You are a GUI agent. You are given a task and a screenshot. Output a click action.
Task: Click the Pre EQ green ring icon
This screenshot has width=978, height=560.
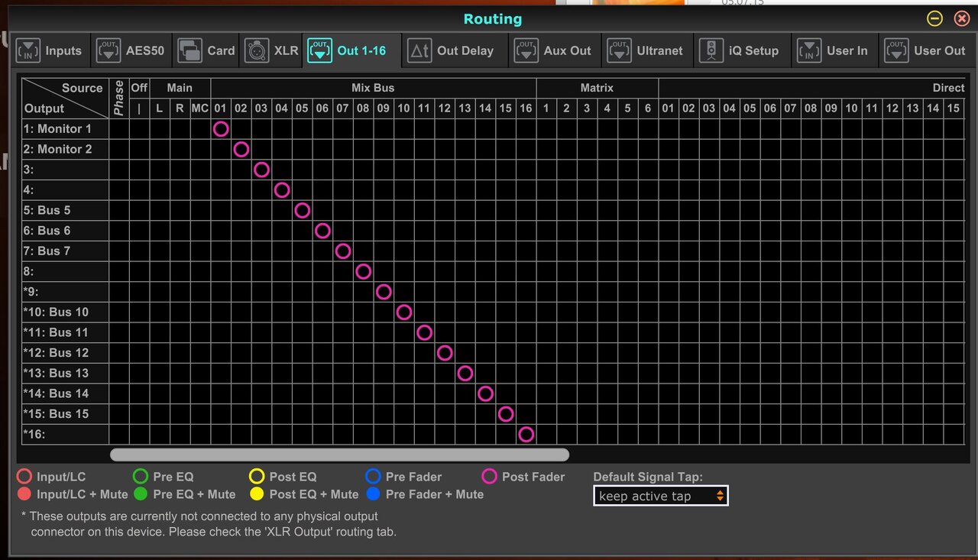pyautogui.click(x=141, y=477)
